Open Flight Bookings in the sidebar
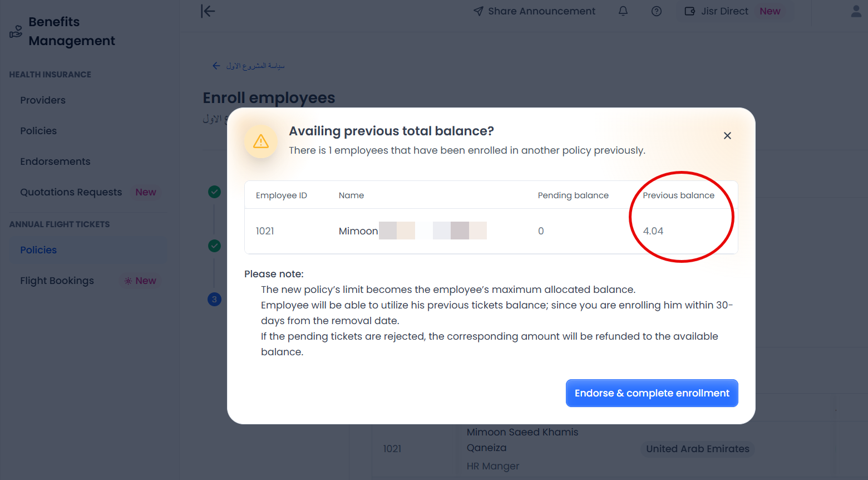Image resolution: width=868 pixels, height=480 pixels. click(x=57, y=281)
